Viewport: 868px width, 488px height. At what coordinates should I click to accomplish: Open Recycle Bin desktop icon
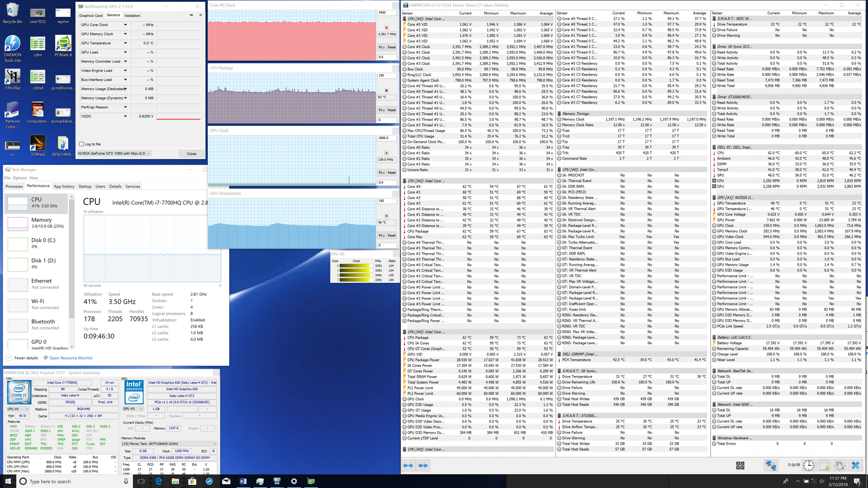tap(13, 13)
